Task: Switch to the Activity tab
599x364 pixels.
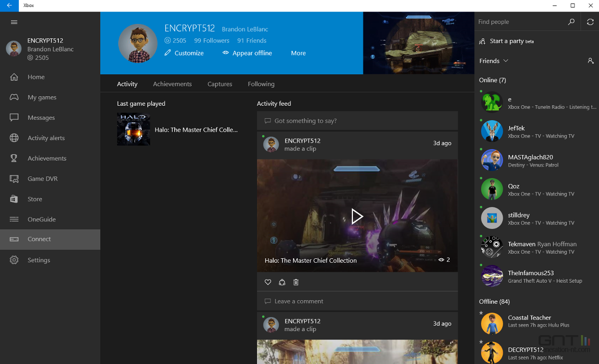Action: (127, 84)
